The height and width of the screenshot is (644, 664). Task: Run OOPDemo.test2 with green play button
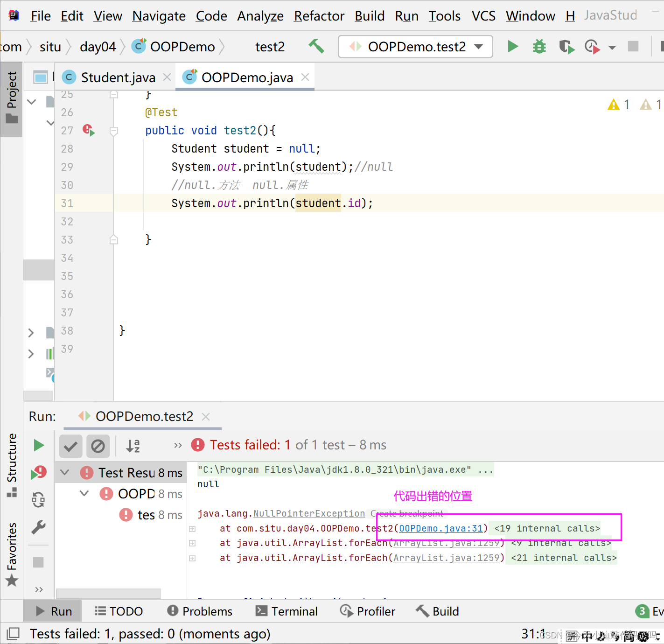pyautogui.click(x=513, y=46)
